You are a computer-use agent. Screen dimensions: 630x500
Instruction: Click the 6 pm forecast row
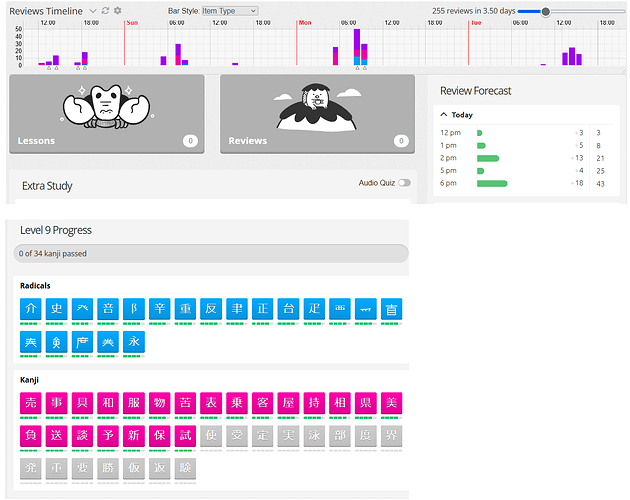[524, 183]
